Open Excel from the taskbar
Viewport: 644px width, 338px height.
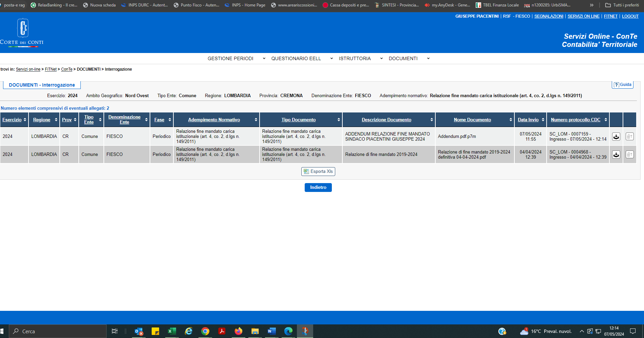[172, 331]
